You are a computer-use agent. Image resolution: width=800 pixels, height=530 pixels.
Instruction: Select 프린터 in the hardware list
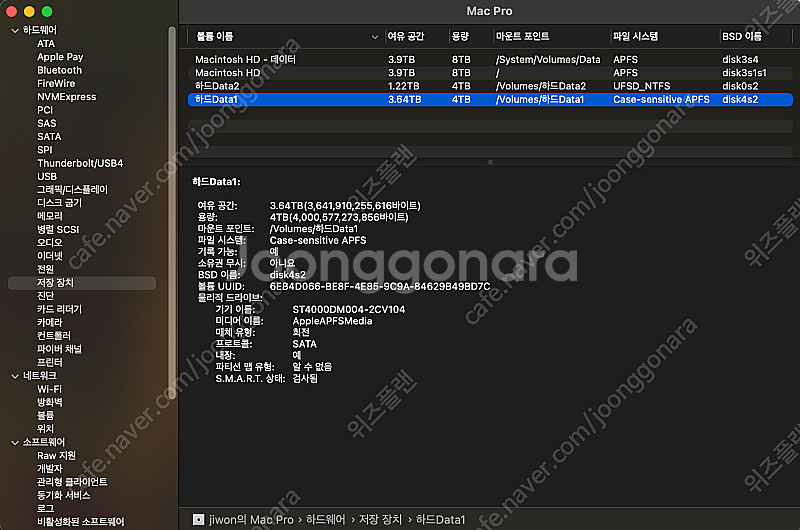point(49,362)
